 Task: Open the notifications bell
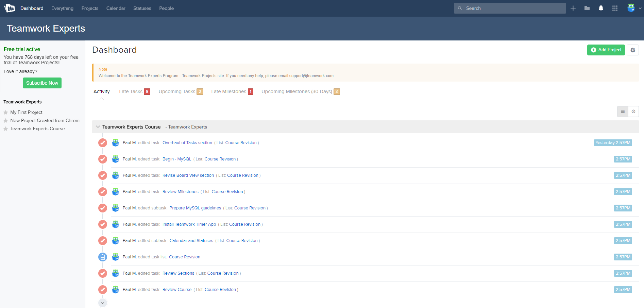601,8
